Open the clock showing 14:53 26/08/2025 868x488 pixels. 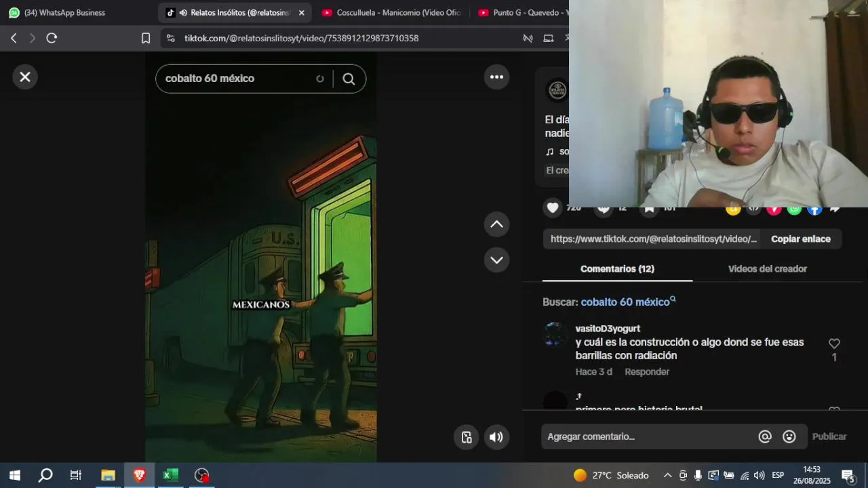point(812,475)
